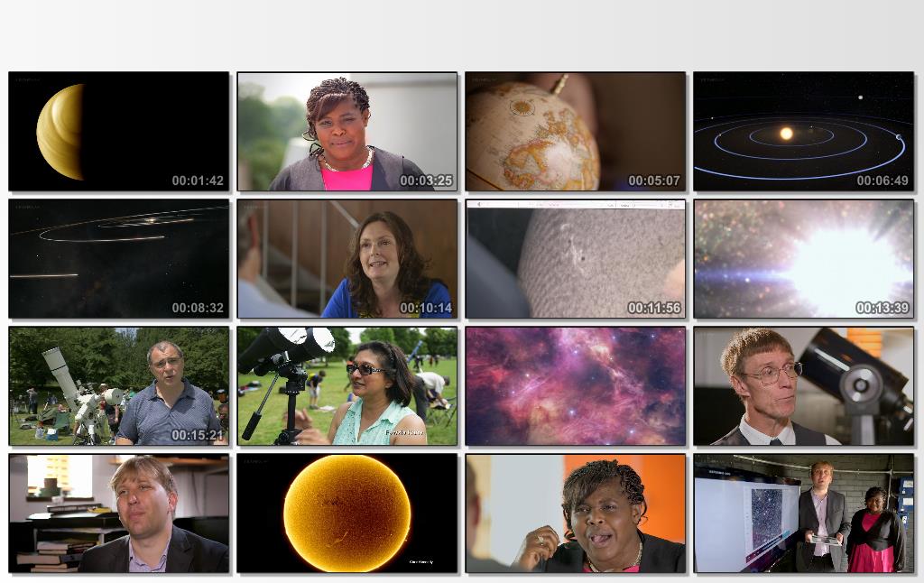
Task: Open the antique globe thumbnail at 00:05:07
Action: 575,132
